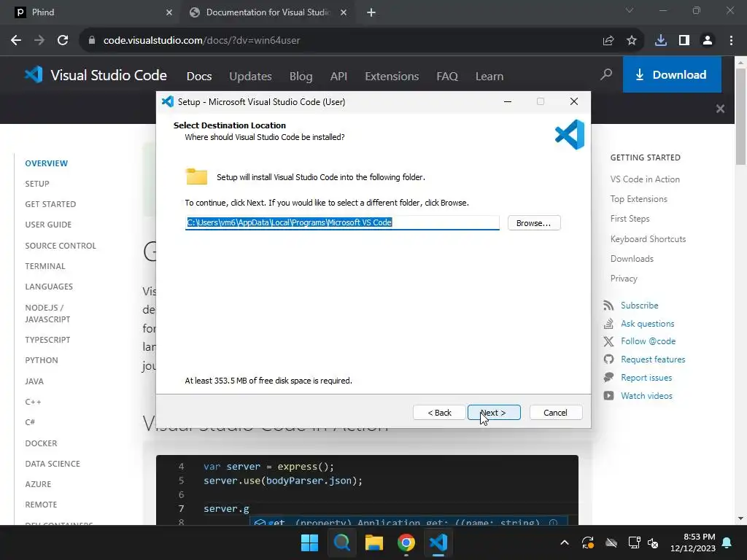747x560 pixels.
Task: Open notifications bell in system tray
Action: point(727,542)
